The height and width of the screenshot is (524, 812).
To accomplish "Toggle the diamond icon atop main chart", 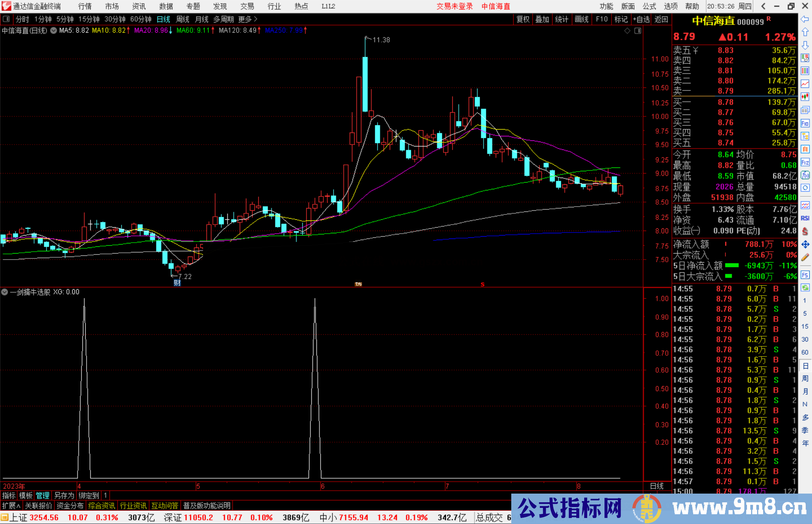I will (627, 31).
